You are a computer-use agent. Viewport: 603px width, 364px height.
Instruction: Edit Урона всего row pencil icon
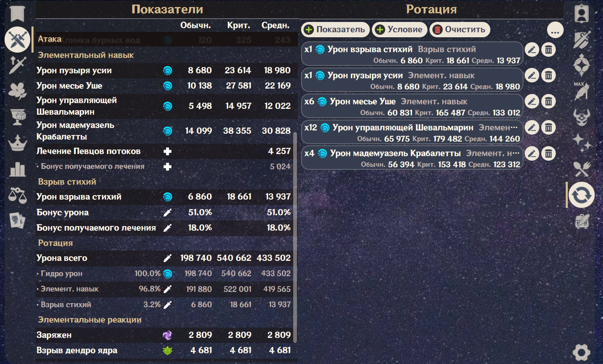click(167, 258)
